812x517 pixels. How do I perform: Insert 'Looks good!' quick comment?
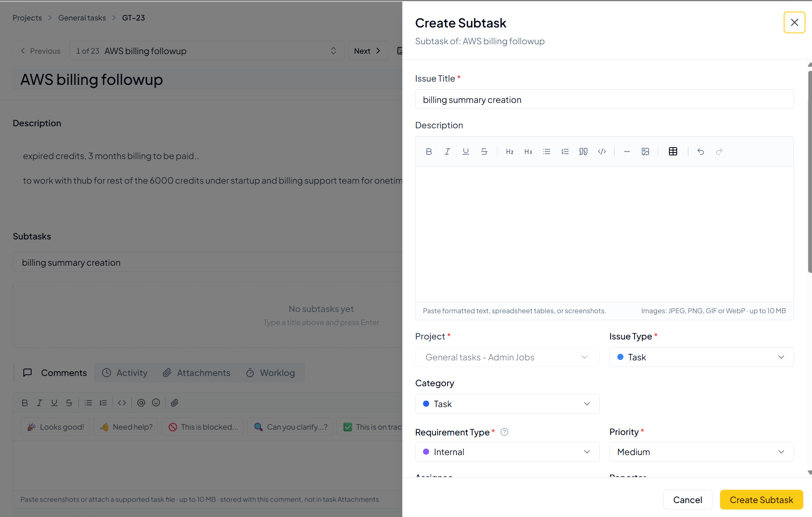(x=55, y=427)
